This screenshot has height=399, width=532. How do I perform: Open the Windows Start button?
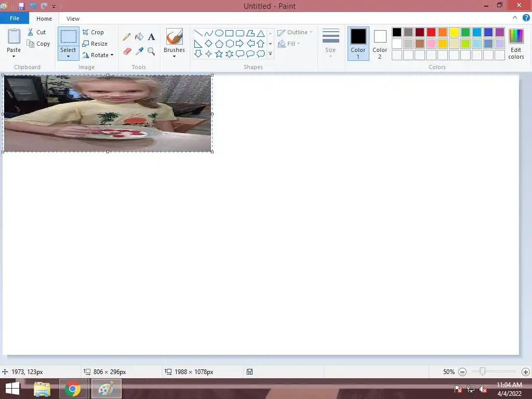pos(12,389)
